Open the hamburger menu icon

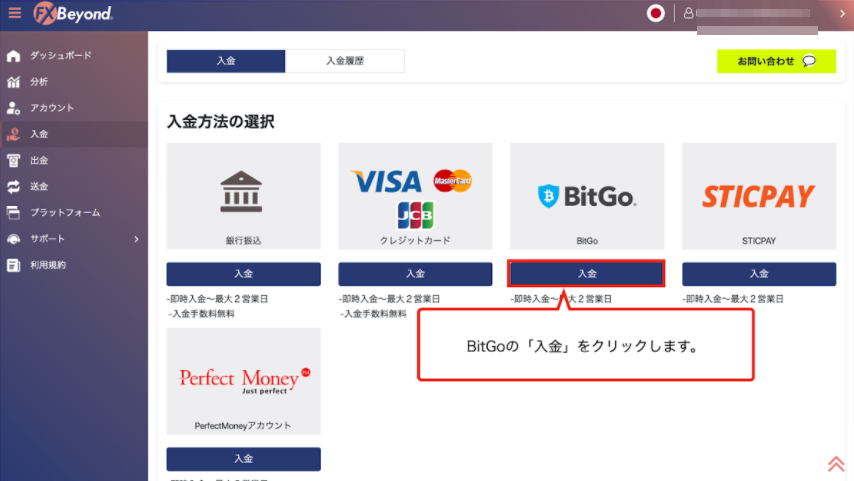pyautogui.click(x=15, y=13)
